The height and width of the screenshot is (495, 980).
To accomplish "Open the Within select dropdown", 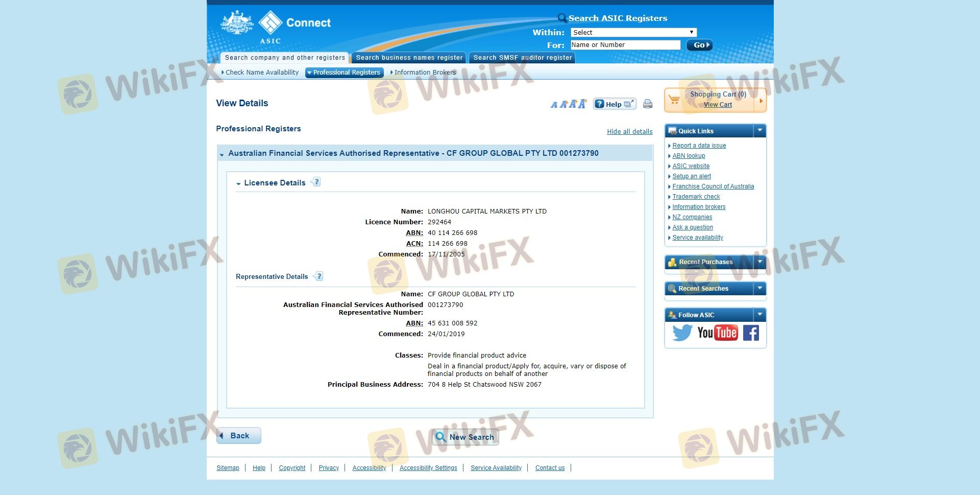I will tap(633, 33).
